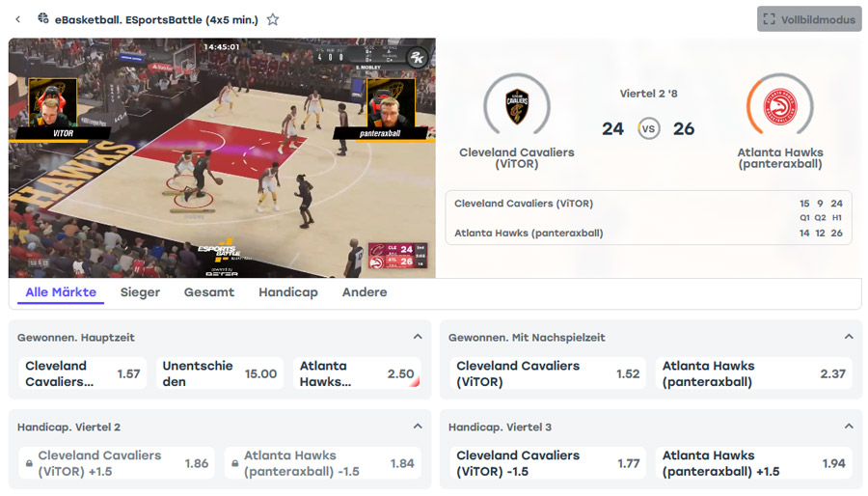Switch to the Handicap tab
This screenshot has height=496, width=868.
(x=288, y=292)
